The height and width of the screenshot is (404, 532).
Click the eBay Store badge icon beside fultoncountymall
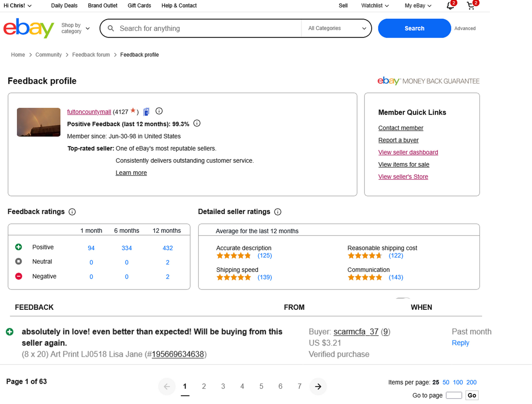point(146,112)
